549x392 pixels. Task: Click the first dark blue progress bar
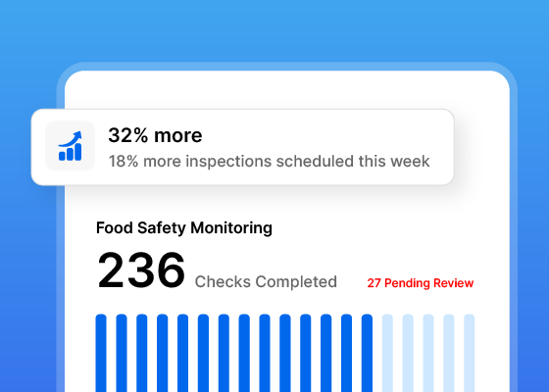coord(101,353)
